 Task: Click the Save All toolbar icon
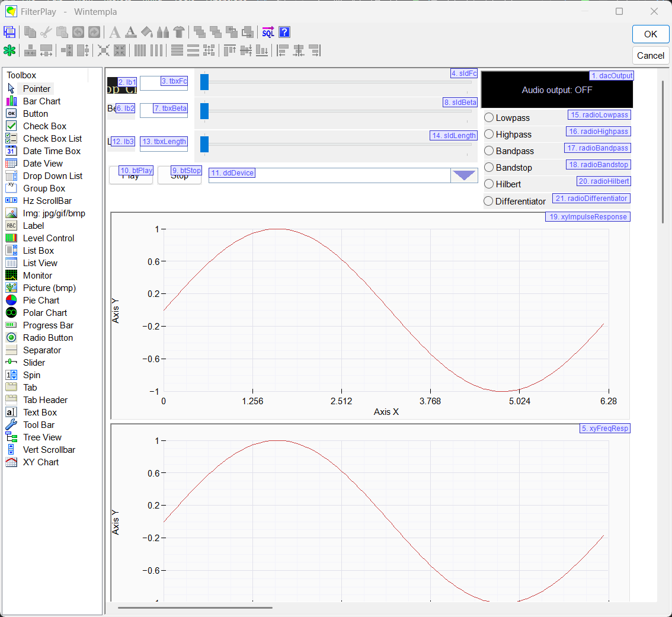[9, 32]
